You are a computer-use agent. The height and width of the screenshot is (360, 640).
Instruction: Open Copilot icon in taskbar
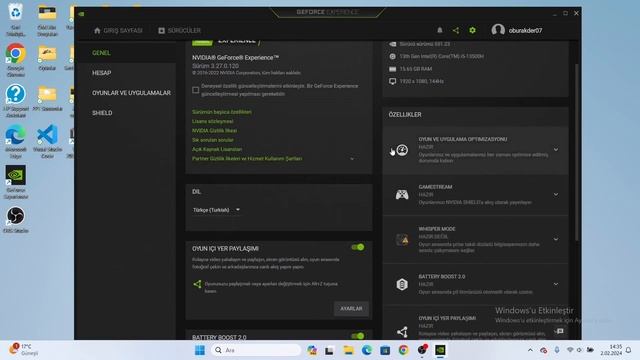[312, 350]
